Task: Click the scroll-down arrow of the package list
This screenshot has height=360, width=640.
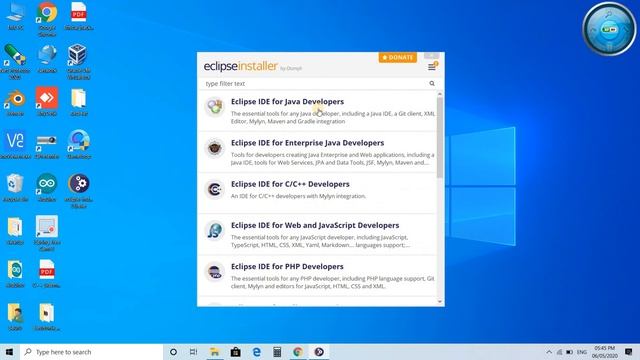Action: [x=440, y=302]
